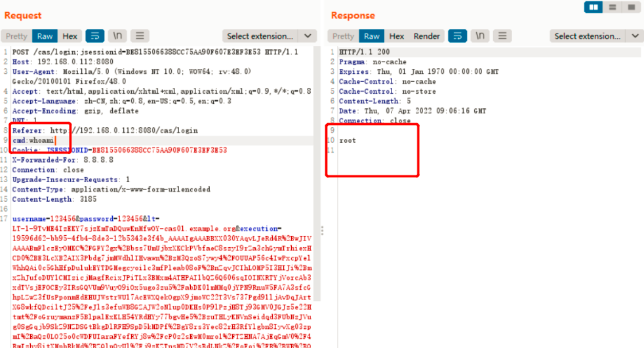Image resolution: width=644 pixels, height=348 pixels.
Task: Click the 'Accept-Language' header line
Action: coord(122,102)
